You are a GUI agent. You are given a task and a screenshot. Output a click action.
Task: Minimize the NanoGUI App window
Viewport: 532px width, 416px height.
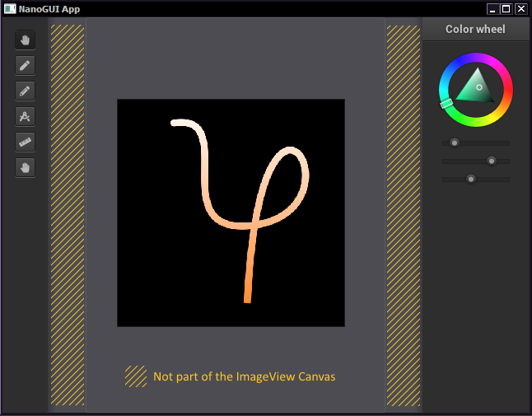492,9
